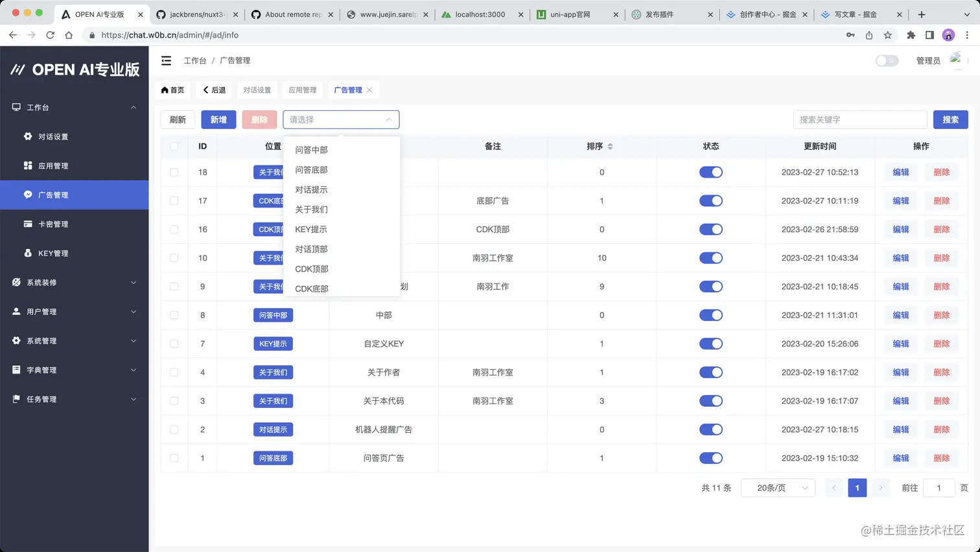Close the 广告管理 tab

tap(370, 90)
